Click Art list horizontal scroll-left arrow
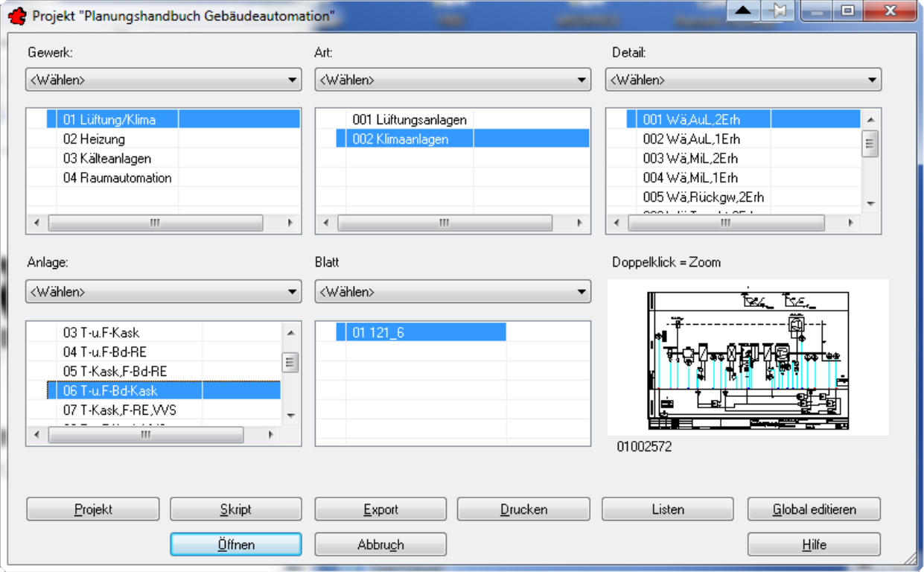Image resolution: width=924 pixels, height=572 pixels. point(326,222)
